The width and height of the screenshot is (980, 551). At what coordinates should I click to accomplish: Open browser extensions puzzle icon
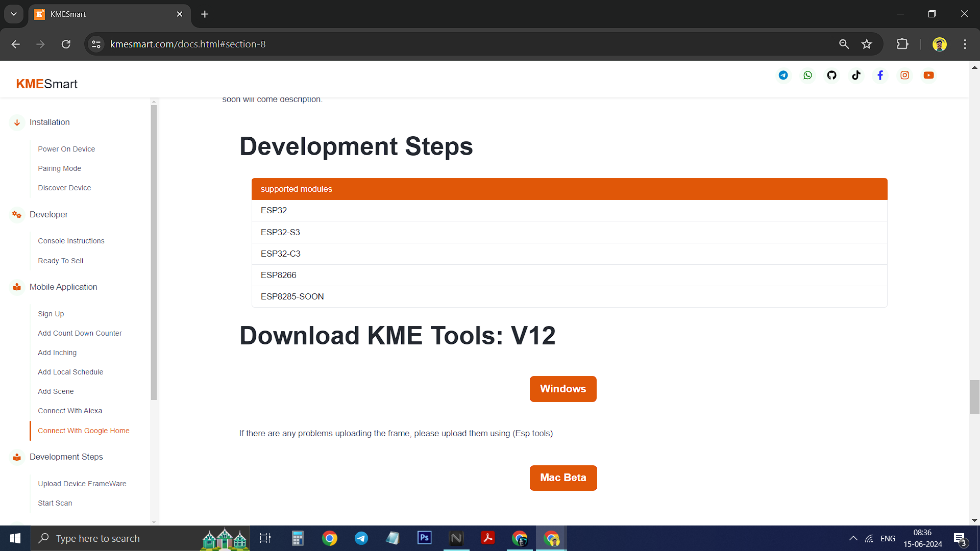point(902,44)
